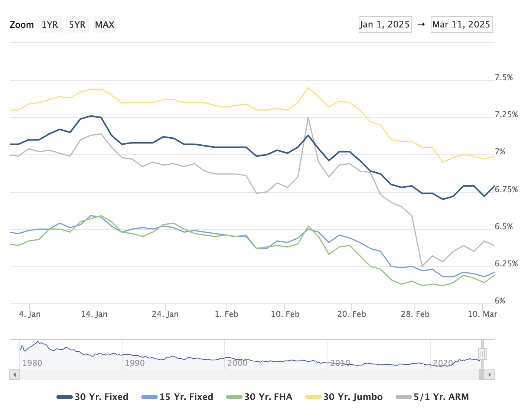This screenshot has height=420, width=531.
Task: Toggle the 30 Yr. Fixed series legend
Action: pos(92,397)
